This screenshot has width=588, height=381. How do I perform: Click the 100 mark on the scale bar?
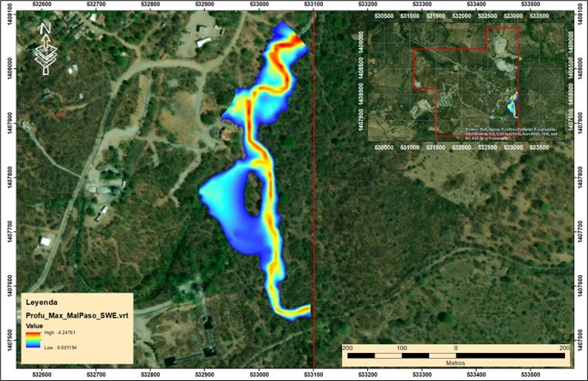(x=401, y=347)
